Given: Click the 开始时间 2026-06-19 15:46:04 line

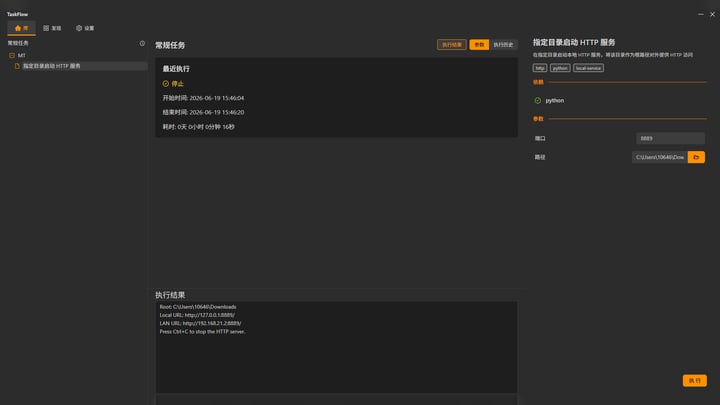Looking at the screenshot, I should coord(203,98).
